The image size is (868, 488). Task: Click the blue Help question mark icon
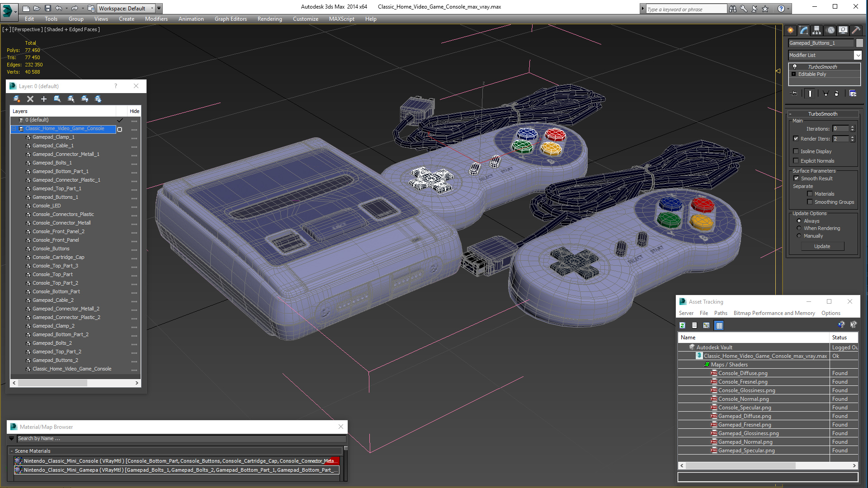781,9
